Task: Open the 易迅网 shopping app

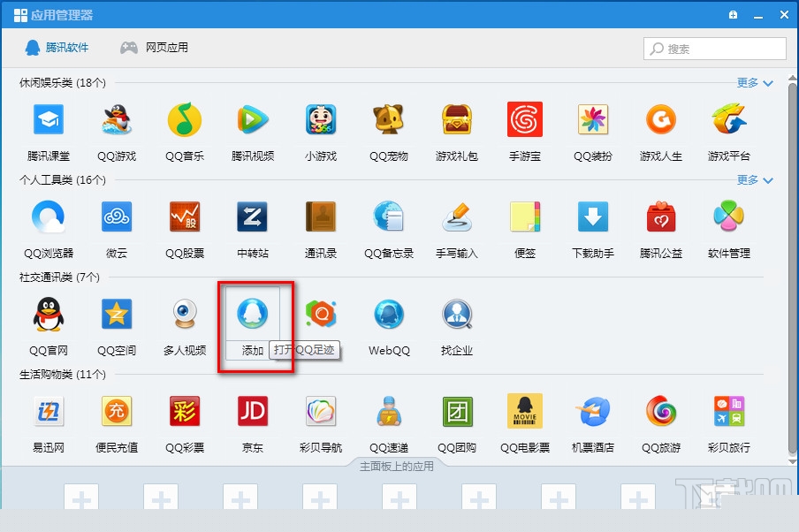Action: pos(49,411)
